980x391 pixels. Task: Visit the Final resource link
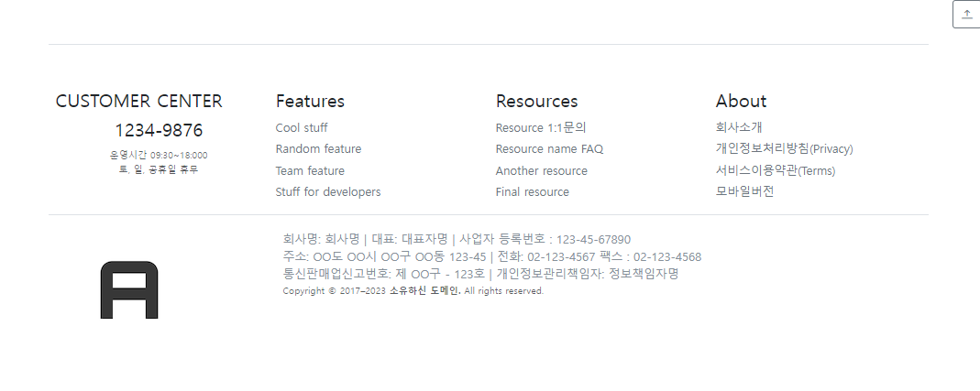[532, 192]
